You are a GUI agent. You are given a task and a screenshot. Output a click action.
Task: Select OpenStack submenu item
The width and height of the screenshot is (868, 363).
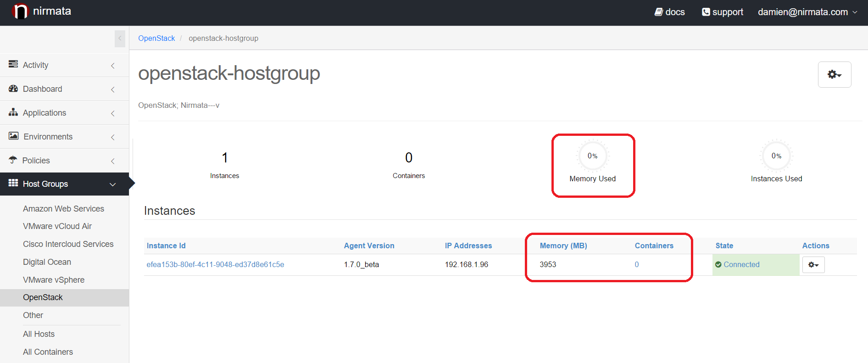pyautogui.click(x=64, y=297)
